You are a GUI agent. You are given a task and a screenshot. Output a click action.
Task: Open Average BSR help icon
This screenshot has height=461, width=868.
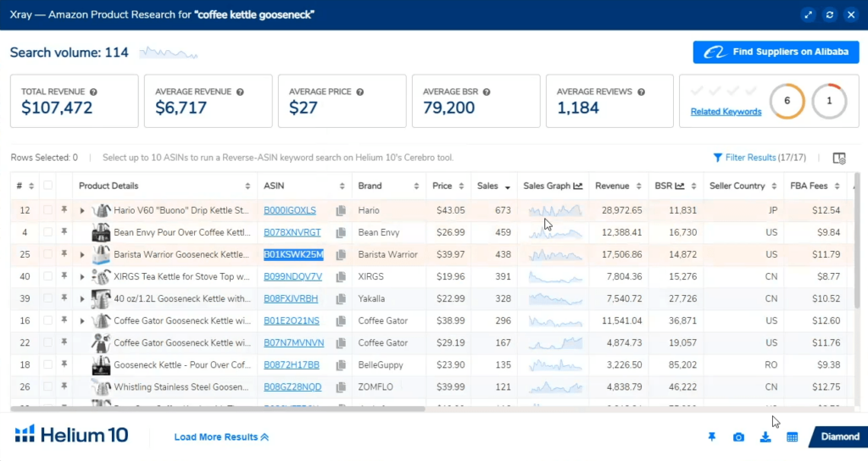[487, 92]
